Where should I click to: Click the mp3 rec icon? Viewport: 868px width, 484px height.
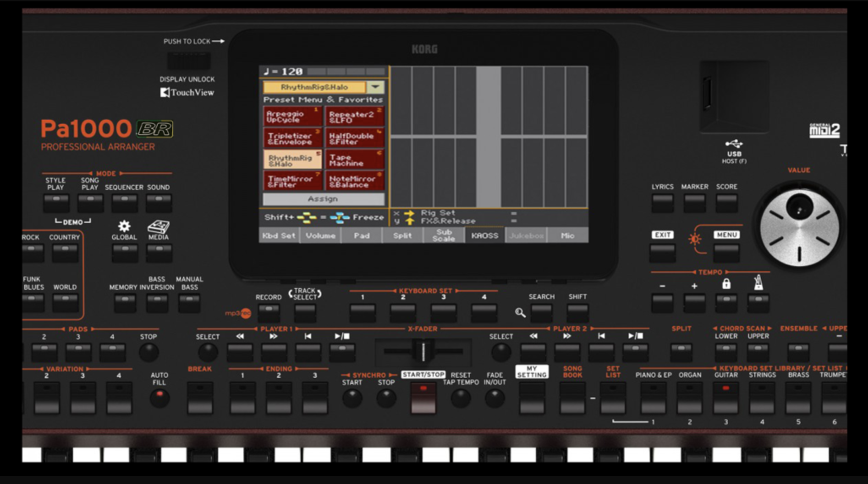tap(238, 313)
